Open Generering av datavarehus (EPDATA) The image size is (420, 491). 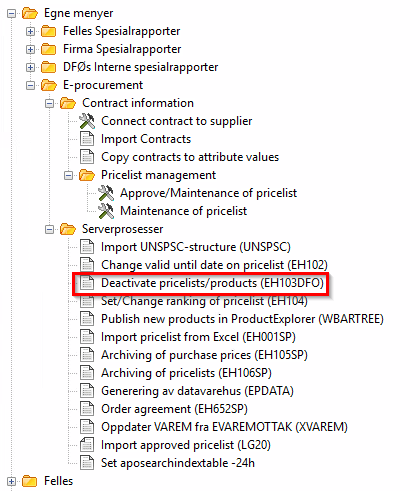tap(197, 391)
